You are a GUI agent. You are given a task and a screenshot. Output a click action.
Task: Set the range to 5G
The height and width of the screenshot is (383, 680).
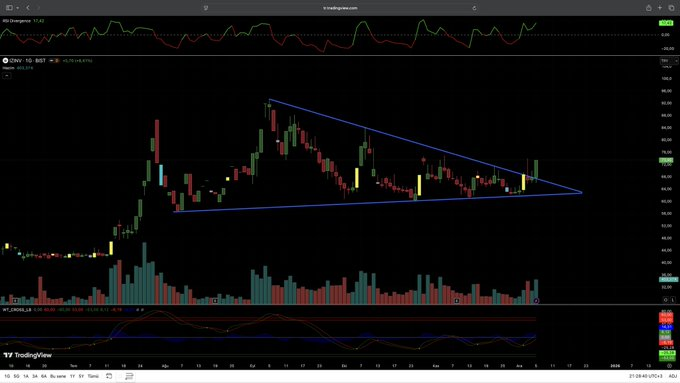pyautogui.click(x=16, y=376)
